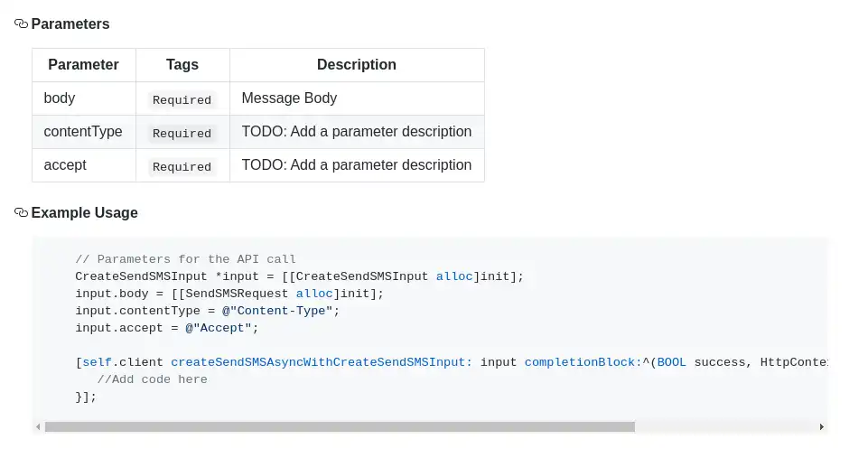Click the "Content-Type" string in code

tap(281, 311)
